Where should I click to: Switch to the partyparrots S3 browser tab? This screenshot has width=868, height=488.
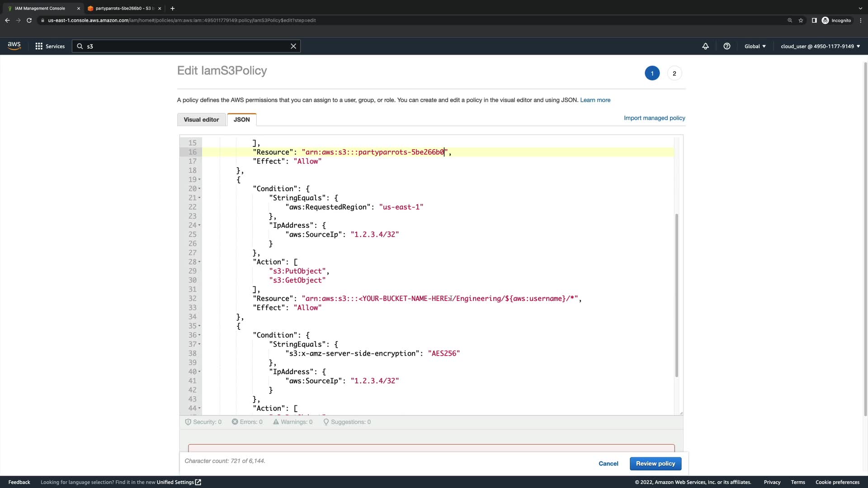click(122, 8)
